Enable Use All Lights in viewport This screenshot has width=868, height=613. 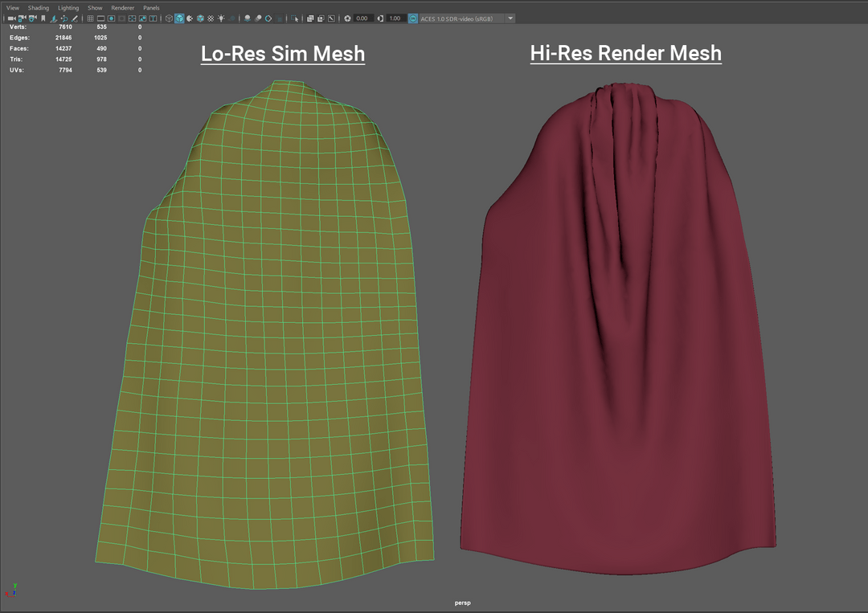(x=219, y=18)
